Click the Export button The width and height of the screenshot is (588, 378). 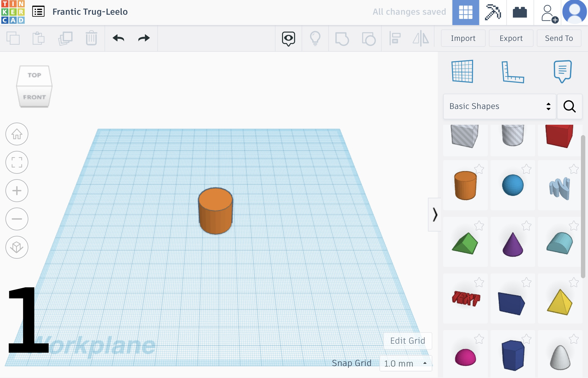(511, 38)
